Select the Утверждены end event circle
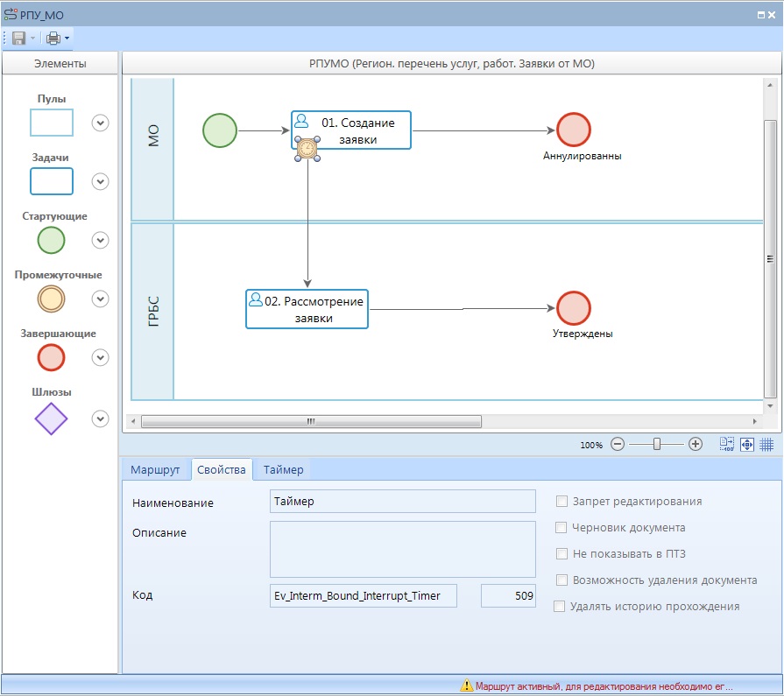Screen dimensions: 784x696 click(574, 308)
